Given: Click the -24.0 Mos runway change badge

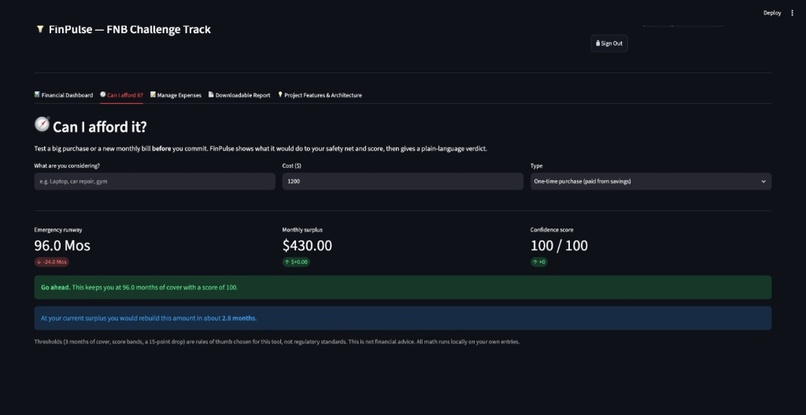Looking at the screenshot, I should coord(51,262).
